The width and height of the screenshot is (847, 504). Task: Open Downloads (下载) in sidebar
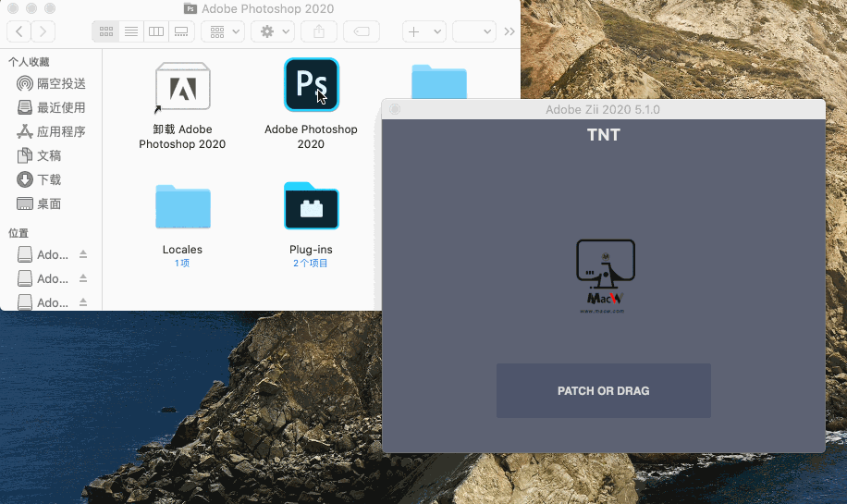point(39,179)
